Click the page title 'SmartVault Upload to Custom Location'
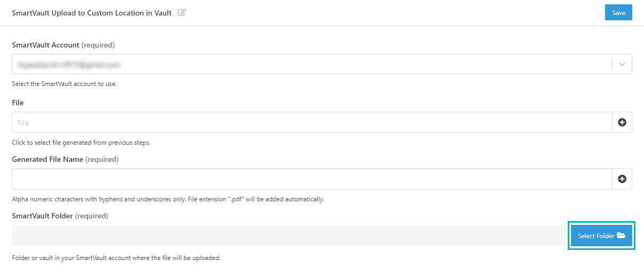644x275 pixels. pyautogui.click(x=92, y=13)
